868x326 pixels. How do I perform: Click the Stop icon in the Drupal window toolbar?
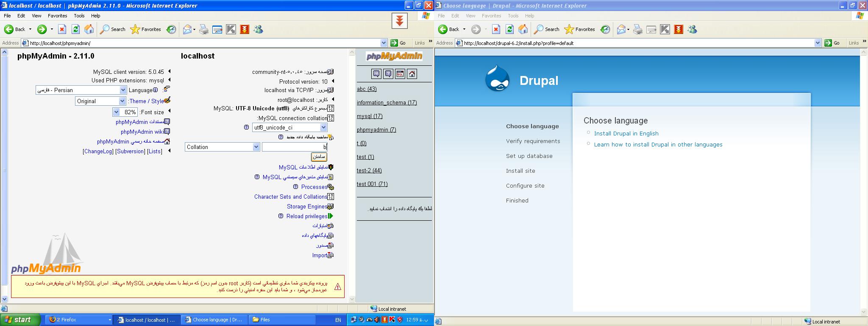click(x=496, y=29)
